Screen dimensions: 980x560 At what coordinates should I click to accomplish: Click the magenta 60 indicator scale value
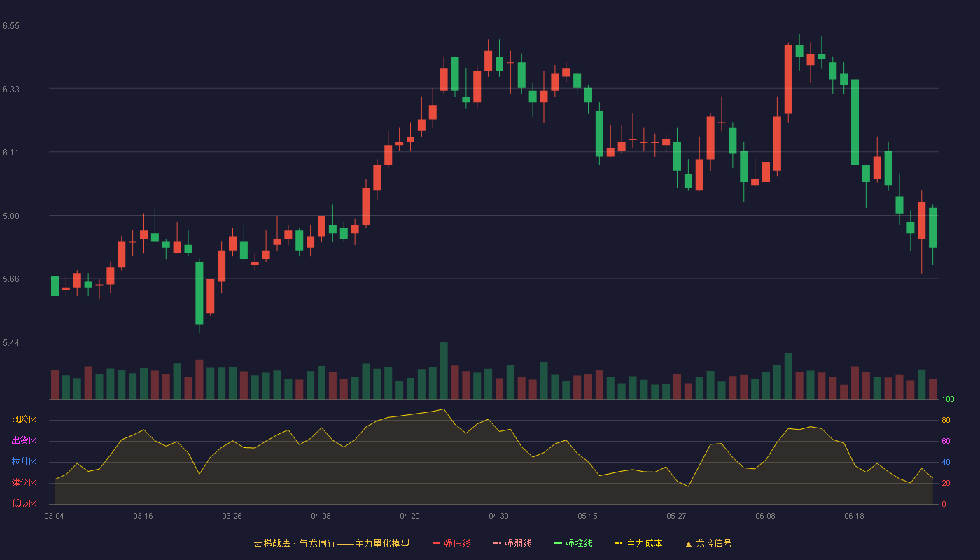click(x=946, y=442)
